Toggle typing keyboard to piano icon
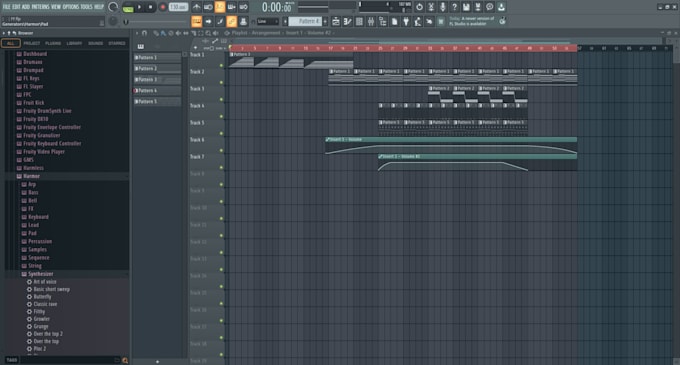This screenshot has width=680, height=365. coord(196,21)
